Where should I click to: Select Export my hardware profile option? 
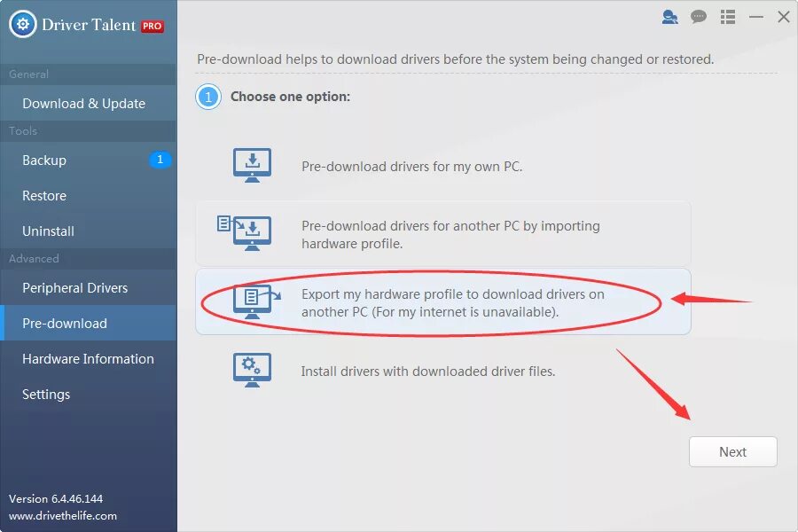pyautogui.click(x=442, y=301)
